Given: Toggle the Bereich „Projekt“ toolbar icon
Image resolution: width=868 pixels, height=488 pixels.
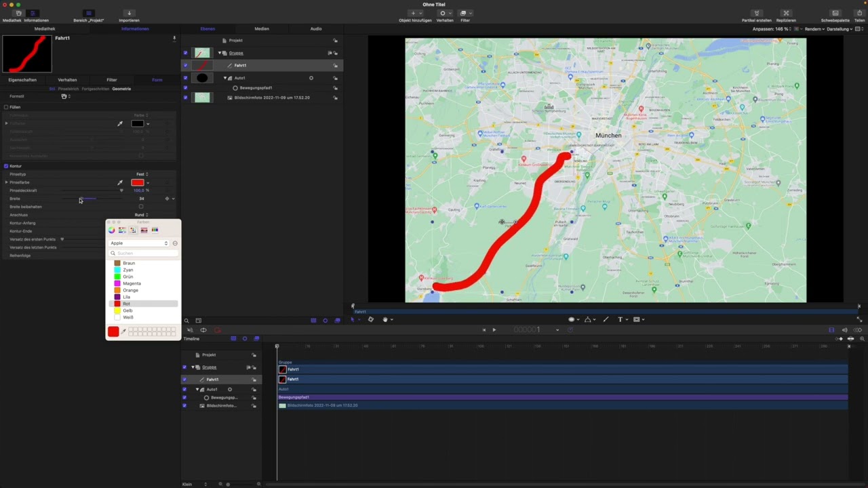Looking at the screenshot, I should 88,13.
